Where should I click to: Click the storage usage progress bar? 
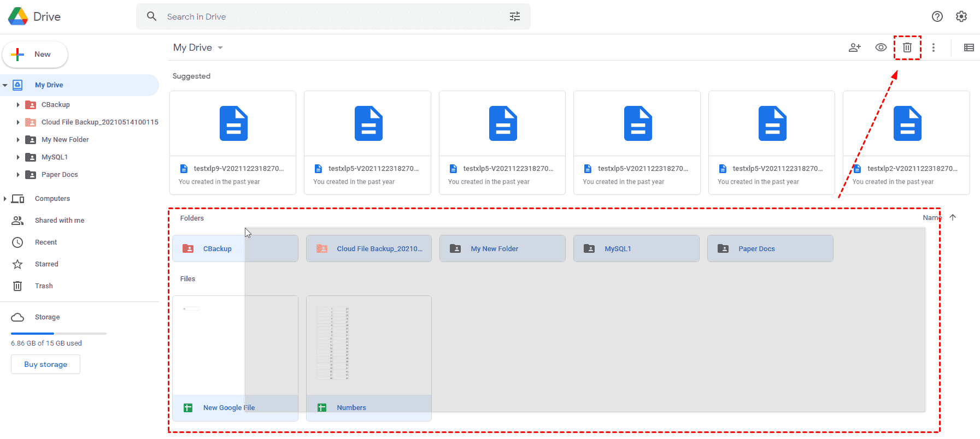[x=58, y=333]
